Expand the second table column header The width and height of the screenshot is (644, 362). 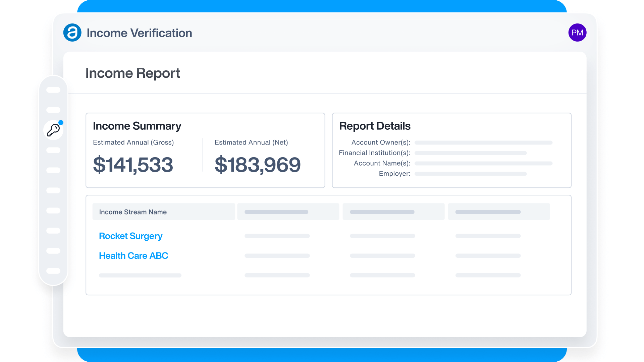tap(288, 212)
